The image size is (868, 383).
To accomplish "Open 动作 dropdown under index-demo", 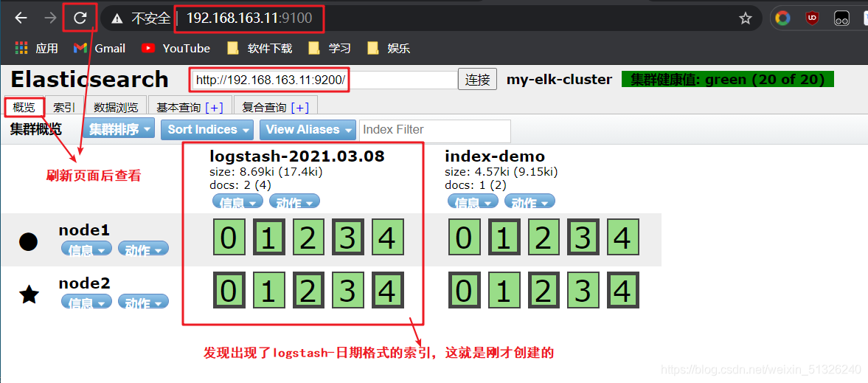I will coord(530,201).
